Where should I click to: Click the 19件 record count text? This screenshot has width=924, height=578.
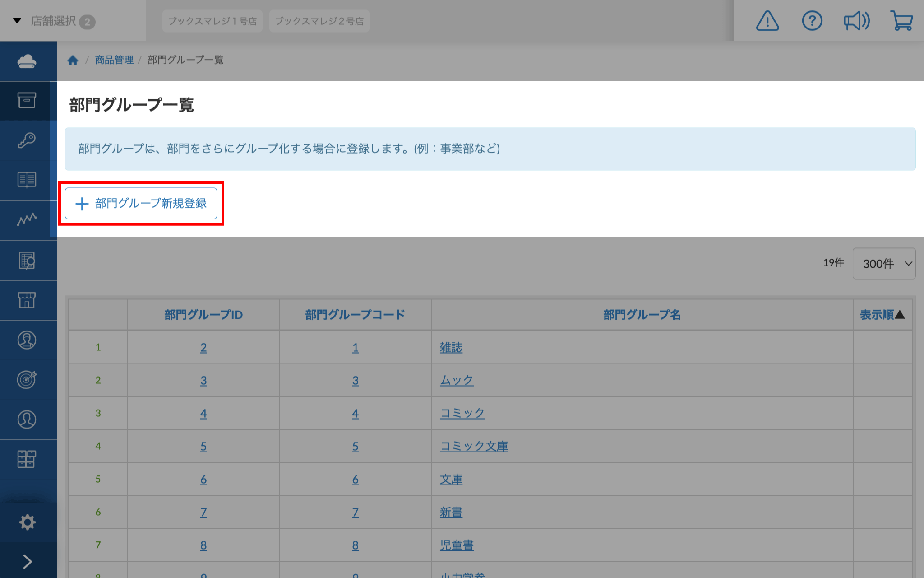click(833, 263)
